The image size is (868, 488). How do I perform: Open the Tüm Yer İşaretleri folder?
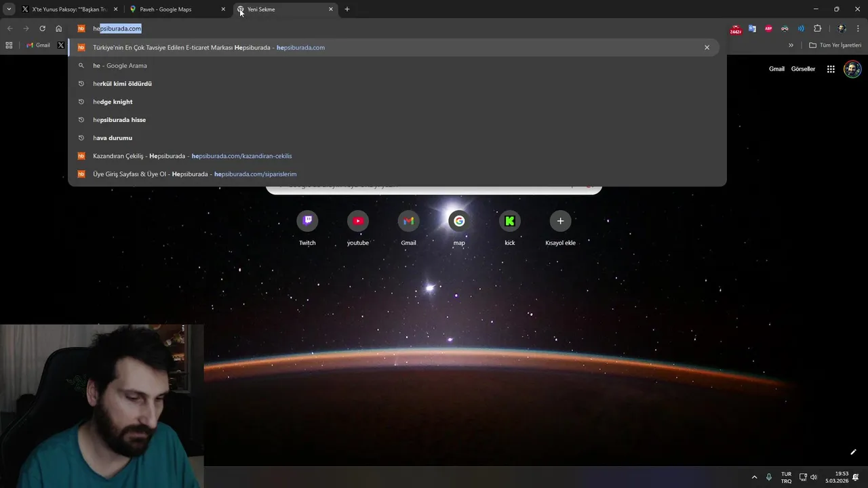(835, 45)
